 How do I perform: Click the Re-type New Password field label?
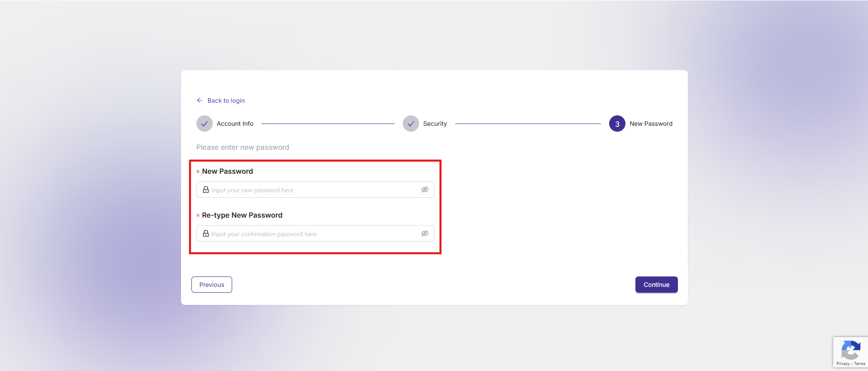(x=242, y=215)
